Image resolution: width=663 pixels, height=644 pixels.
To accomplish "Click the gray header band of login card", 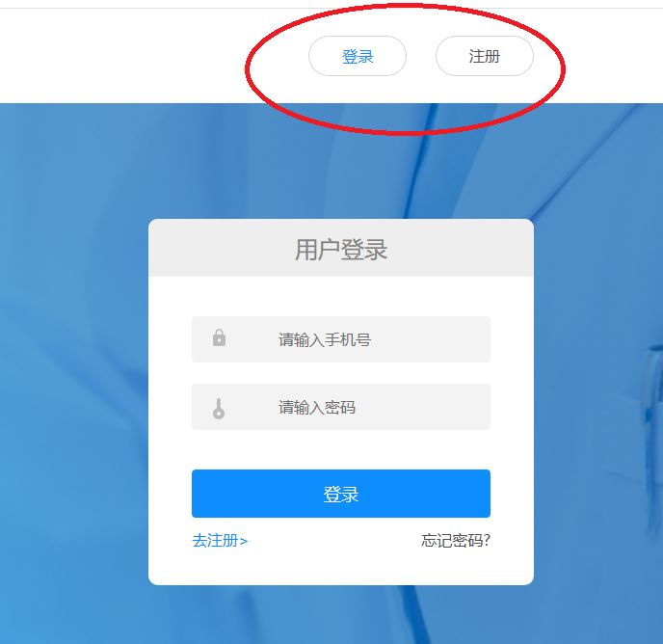I will pos(341,248).
